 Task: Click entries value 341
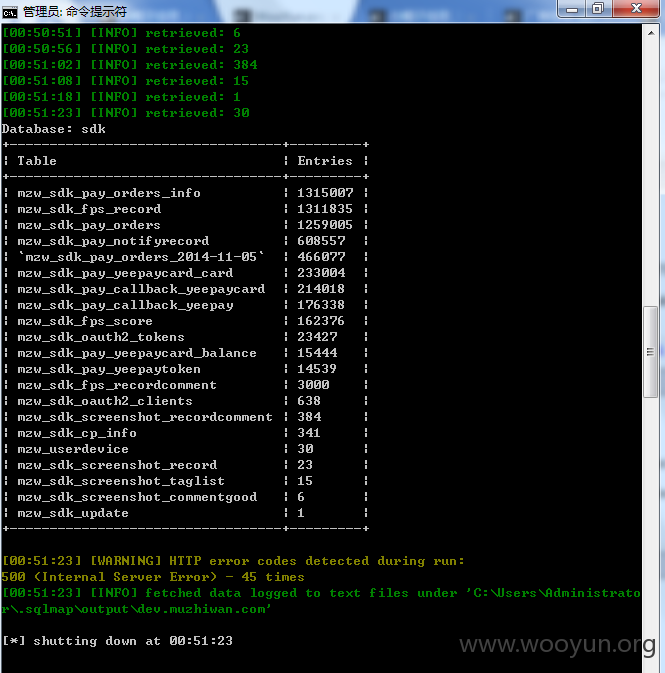click(309, 433)
